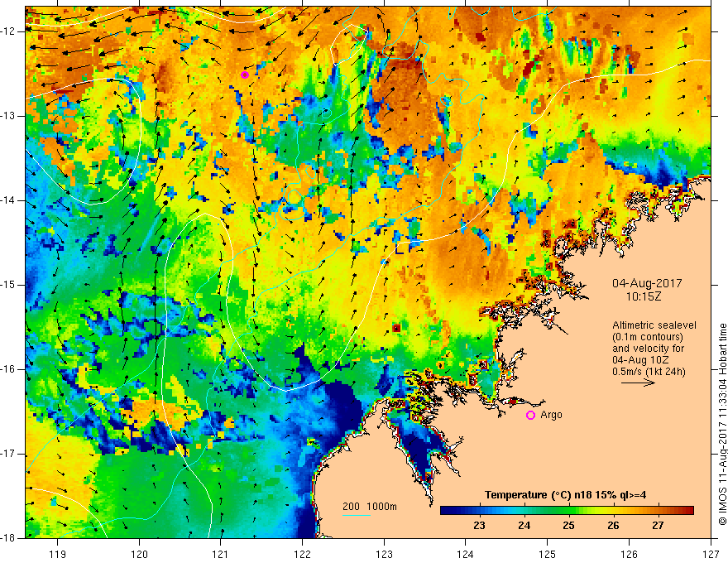The width and height of the screenshot is (728, 563).
Task: Click longitude axis label '126'
Action: (x=629, y=554)
